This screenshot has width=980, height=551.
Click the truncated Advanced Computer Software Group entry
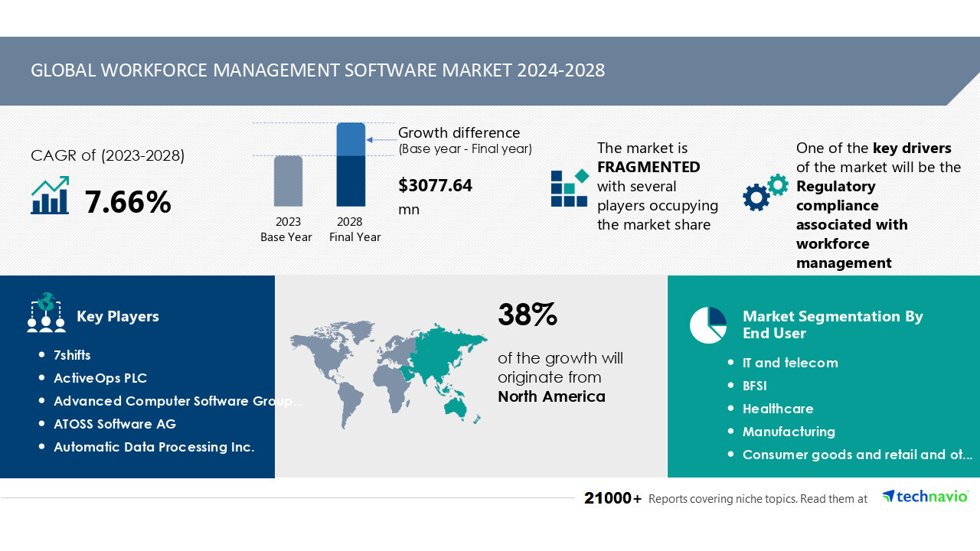pos(178,401)
